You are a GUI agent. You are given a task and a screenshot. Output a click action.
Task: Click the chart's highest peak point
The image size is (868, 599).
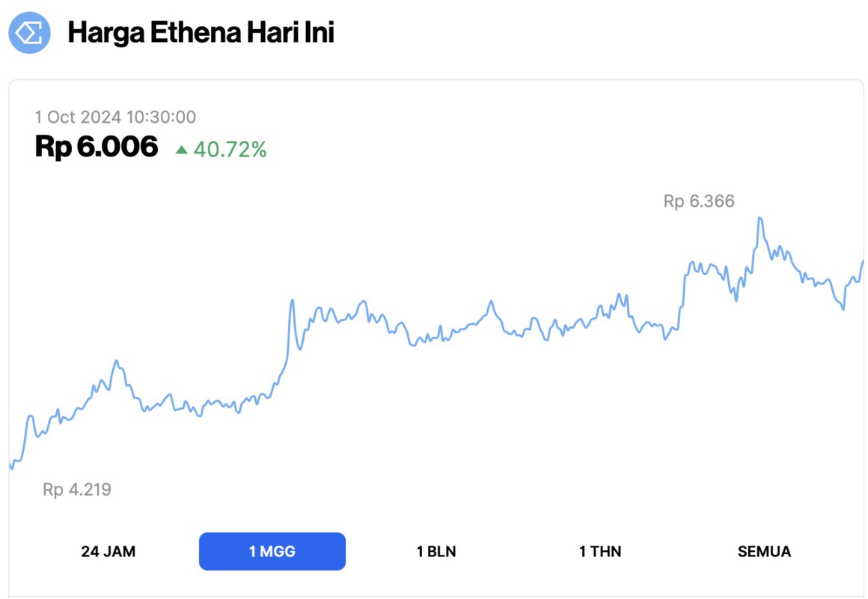[760, 217]
